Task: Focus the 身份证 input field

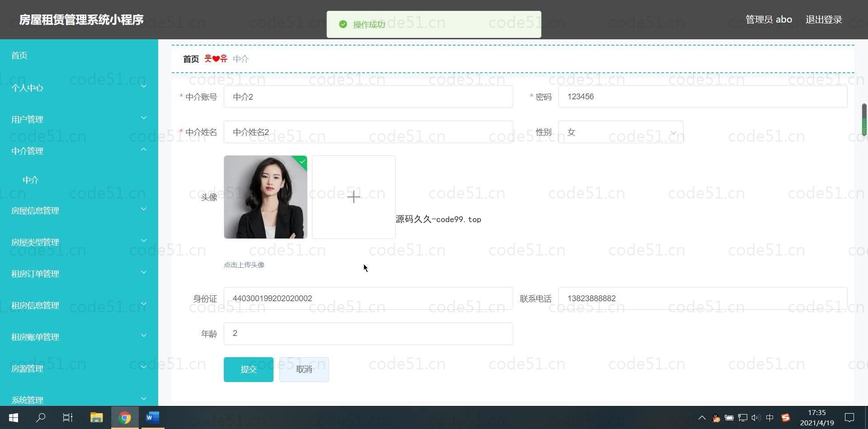Action: (368, 298)
